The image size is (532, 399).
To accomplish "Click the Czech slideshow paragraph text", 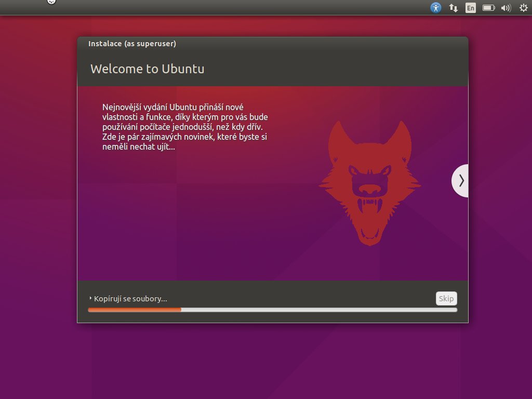I will pyautogui.click(x=185, y=127).
